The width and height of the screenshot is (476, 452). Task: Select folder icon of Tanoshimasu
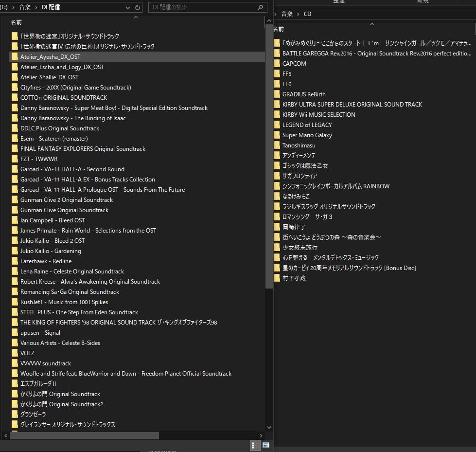coord(277,145)
